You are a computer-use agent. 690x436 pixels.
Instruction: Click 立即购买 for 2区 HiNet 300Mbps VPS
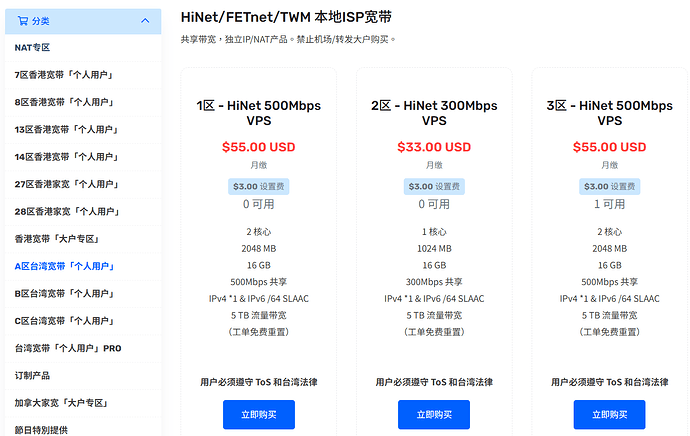click(434, 414)
